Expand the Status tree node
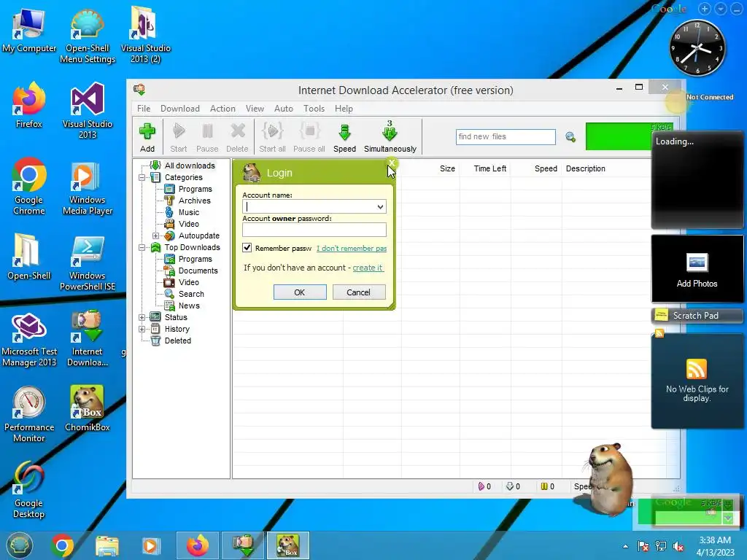Viewport: 747px width, 560px height. 142,318
